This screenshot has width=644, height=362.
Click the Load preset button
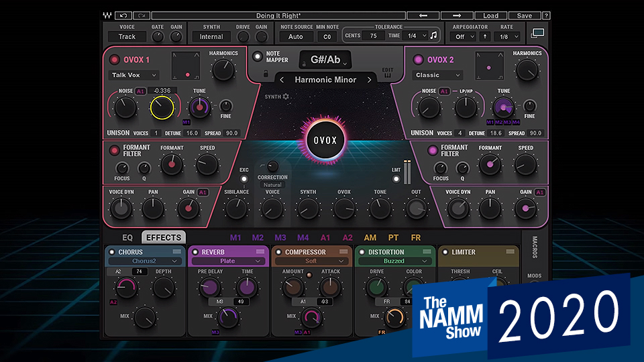tap(490, 15)
